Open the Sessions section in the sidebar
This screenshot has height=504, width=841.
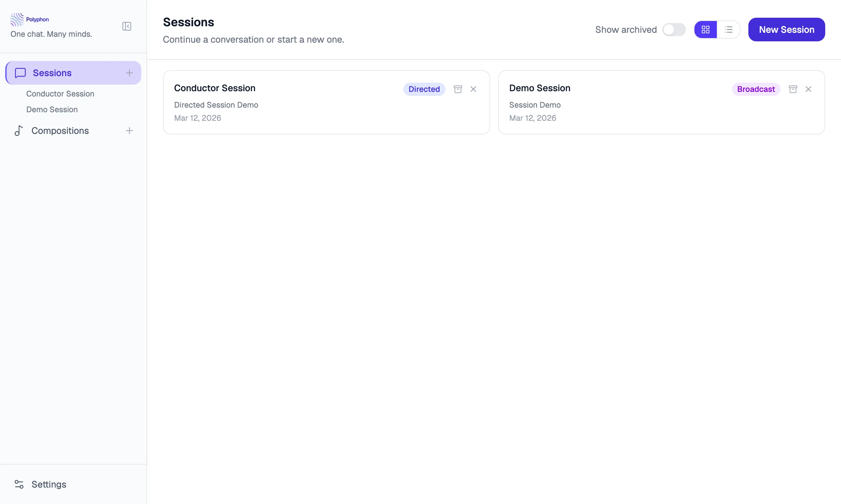(51, 73)
